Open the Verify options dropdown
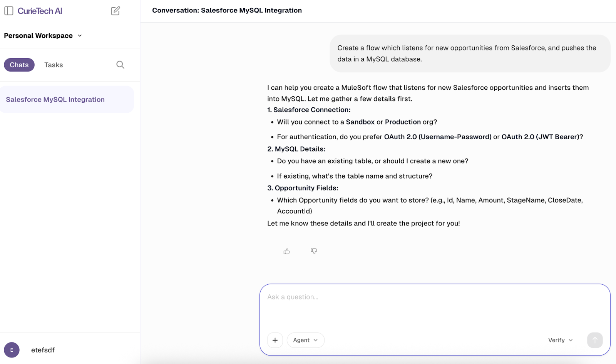616x364 pixels. coord(559,340)
